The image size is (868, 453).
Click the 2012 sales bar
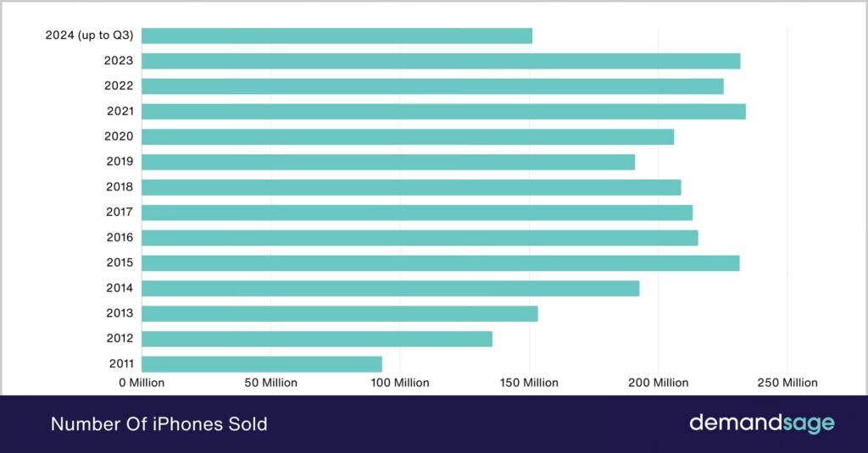tap(317, 339)
